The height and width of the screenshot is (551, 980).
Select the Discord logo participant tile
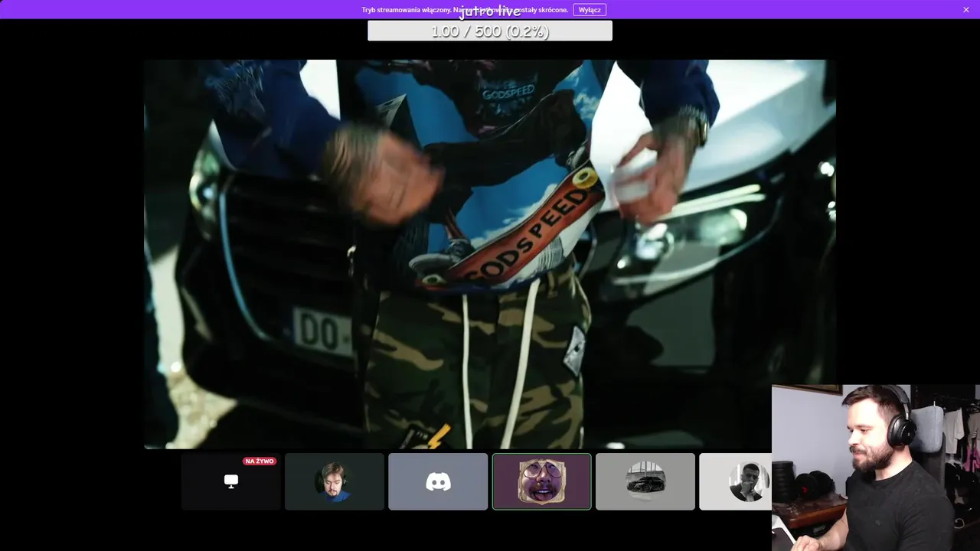[438, 481]
